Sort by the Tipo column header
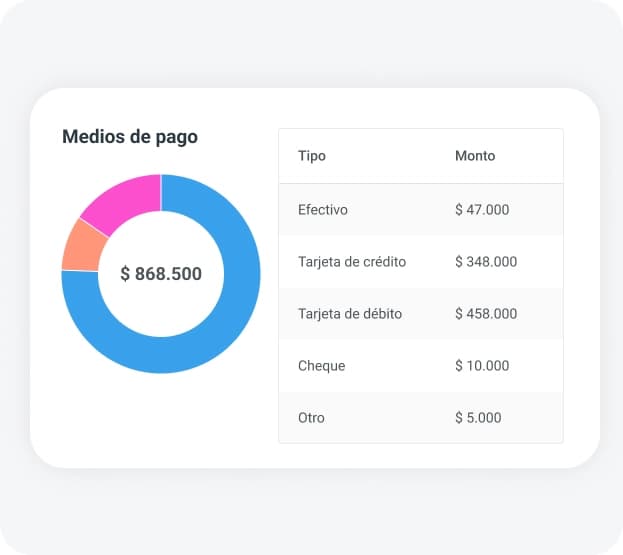 (x=312, y=156)
